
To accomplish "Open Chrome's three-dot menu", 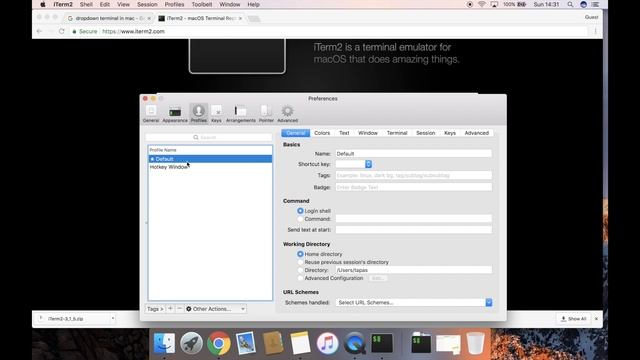I will 596,31.
